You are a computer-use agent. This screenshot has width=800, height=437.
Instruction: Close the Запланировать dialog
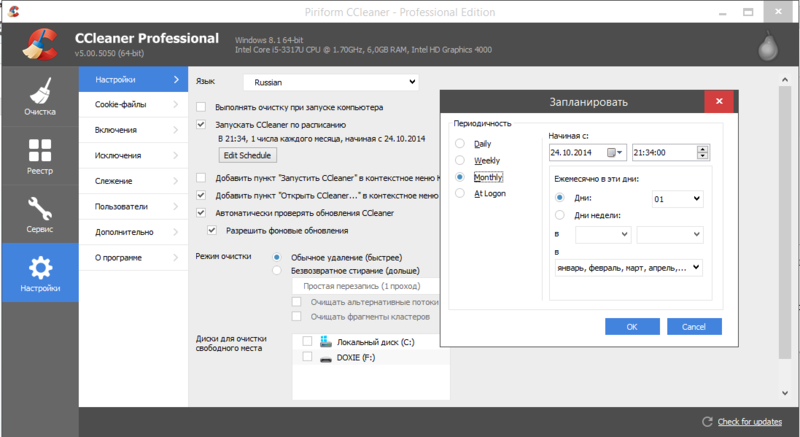(x=719, y=101)
